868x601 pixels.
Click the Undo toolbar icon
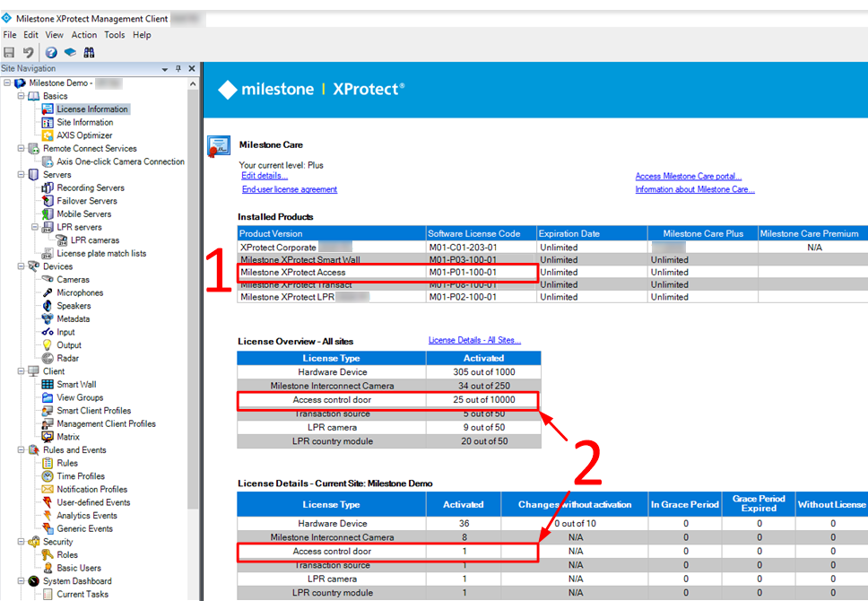point(28,53)
